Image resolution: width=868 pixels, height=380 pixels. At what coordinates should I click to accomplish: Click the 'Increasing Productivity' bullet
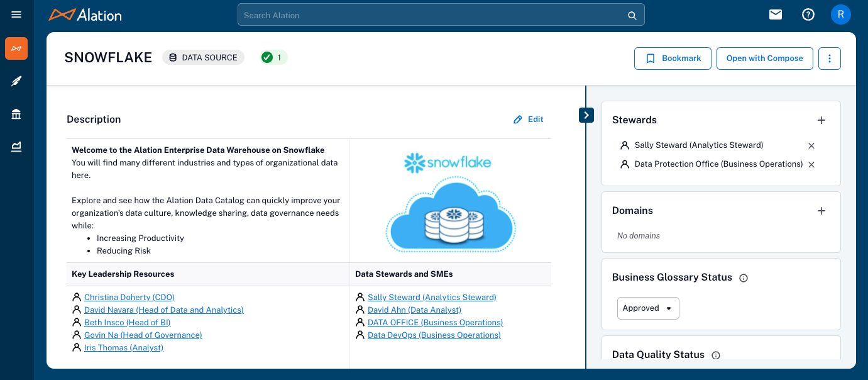(x=140, y=238)
